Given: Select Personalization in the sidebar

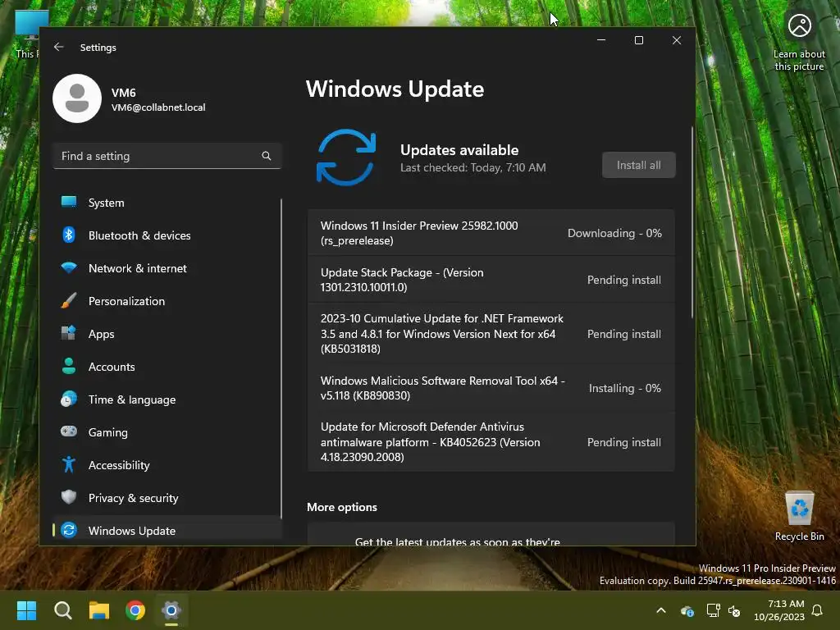Looking at the screenshot, I should pyautogui.click(x=167, y=301).
